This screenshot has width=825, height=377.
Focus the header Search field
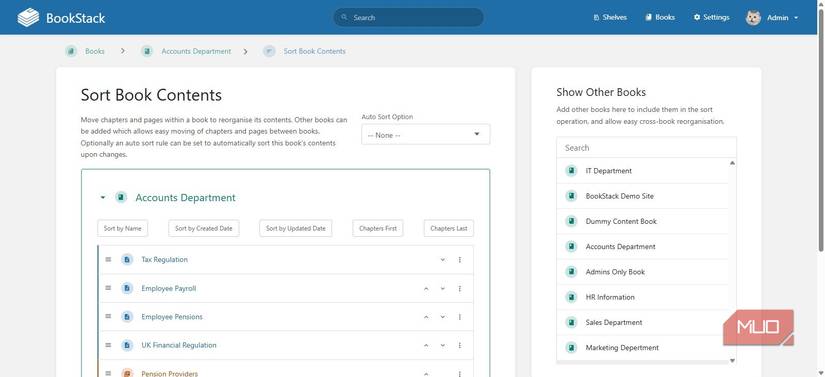pos(408,17)
